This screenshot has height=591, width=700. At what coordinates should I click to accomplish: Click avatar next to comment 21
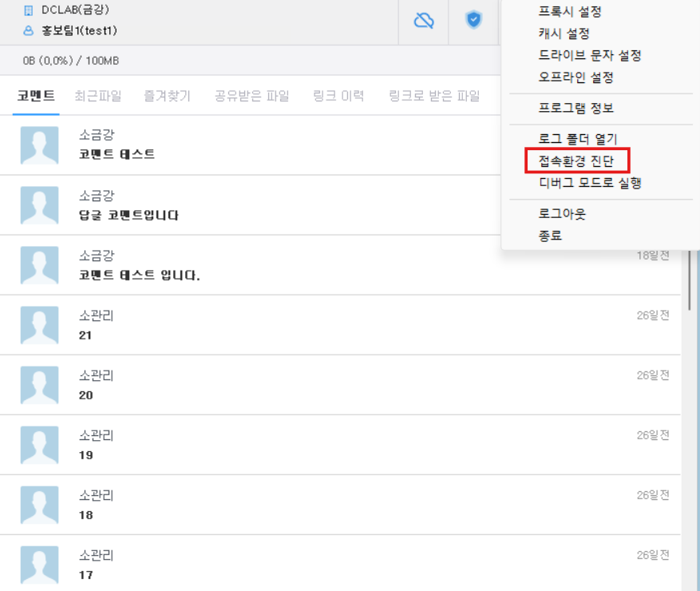[39, 325]
